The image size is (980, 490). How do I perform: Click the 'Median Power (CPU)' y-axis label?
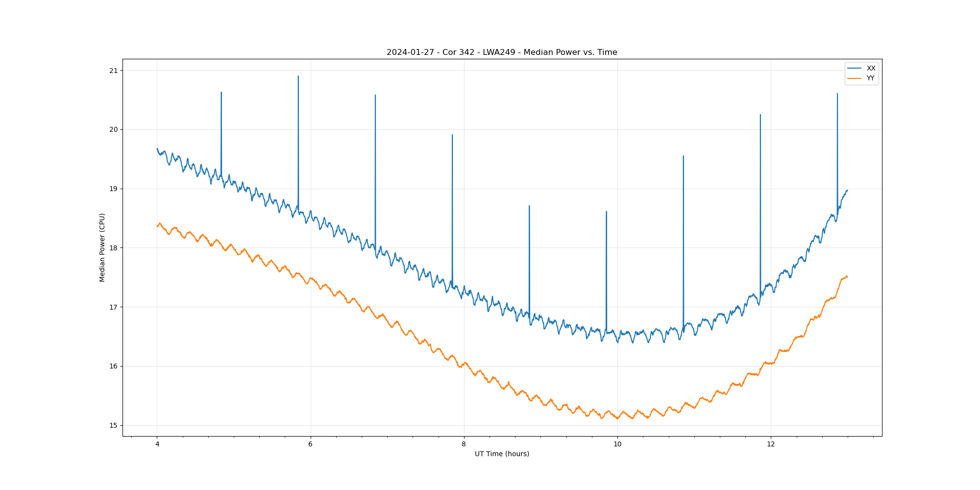pos(102,247)
